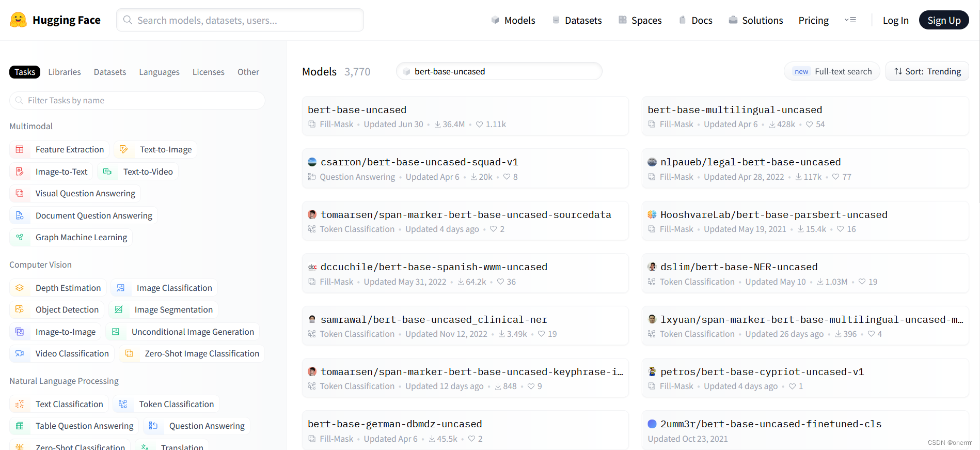Click the nlpaueb organization avatar

[652, 162]
